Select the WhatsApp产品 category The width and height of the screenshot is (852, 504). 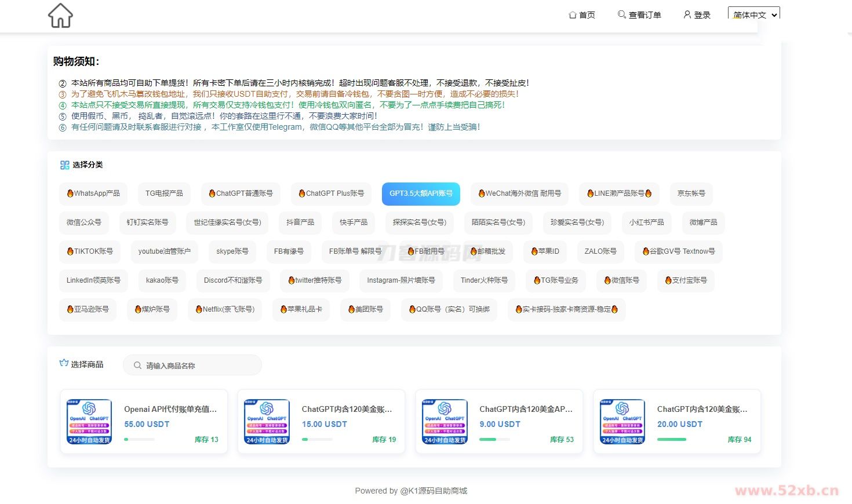tap(93, 193)
